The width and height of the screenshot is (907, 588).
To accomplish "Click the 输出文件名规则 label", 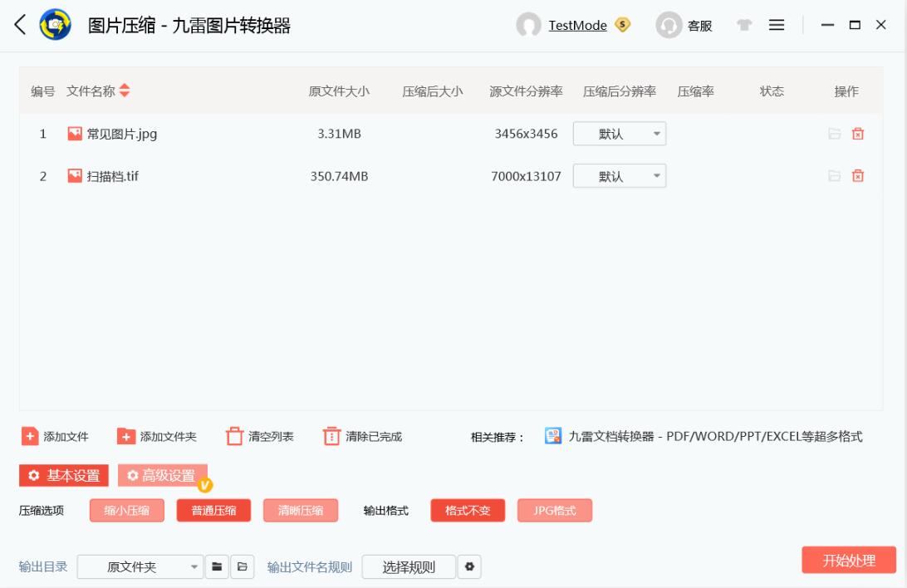I will tap(310, 567).
